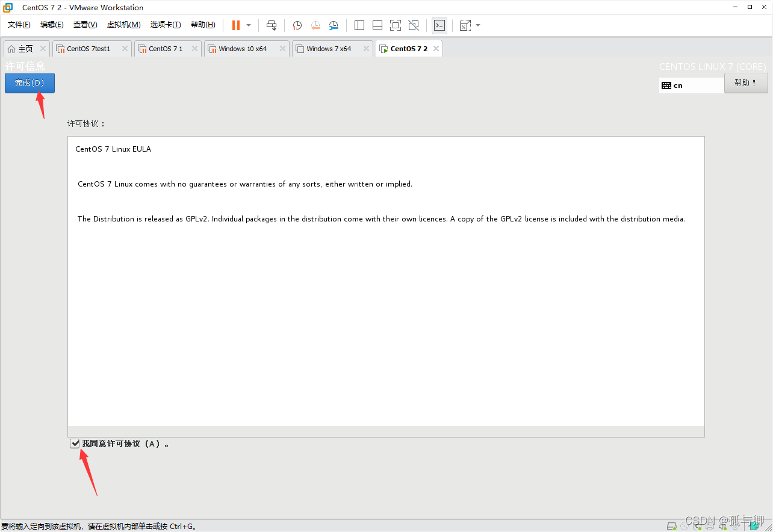Toggle the library sidebar panel icon
The width and height of the screenshot is (773, 532).
(x=359, y=25)
